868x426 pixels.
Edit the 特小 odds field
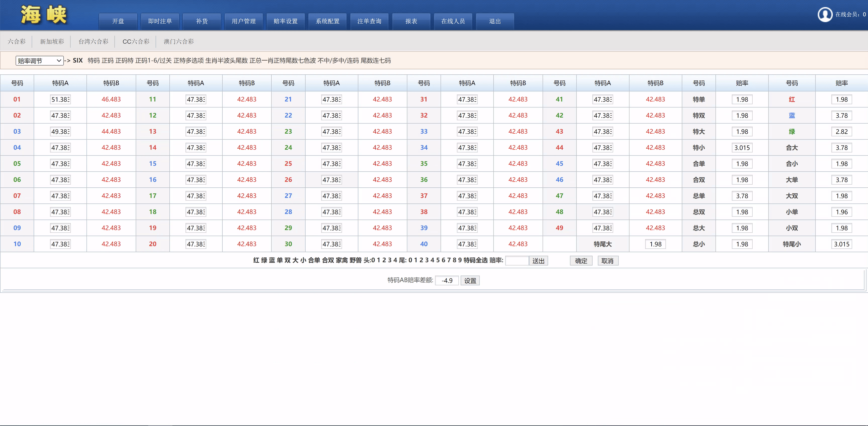click(742, 147)
